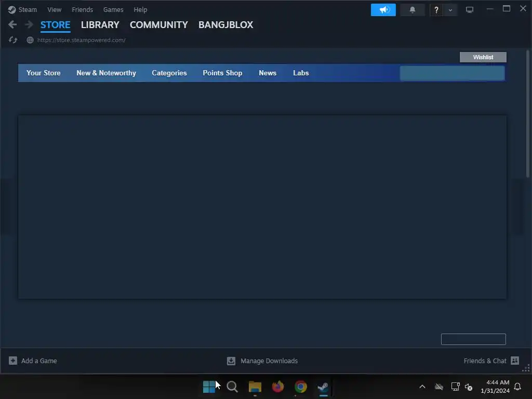Open the network status tray icon

click(455, 387)
